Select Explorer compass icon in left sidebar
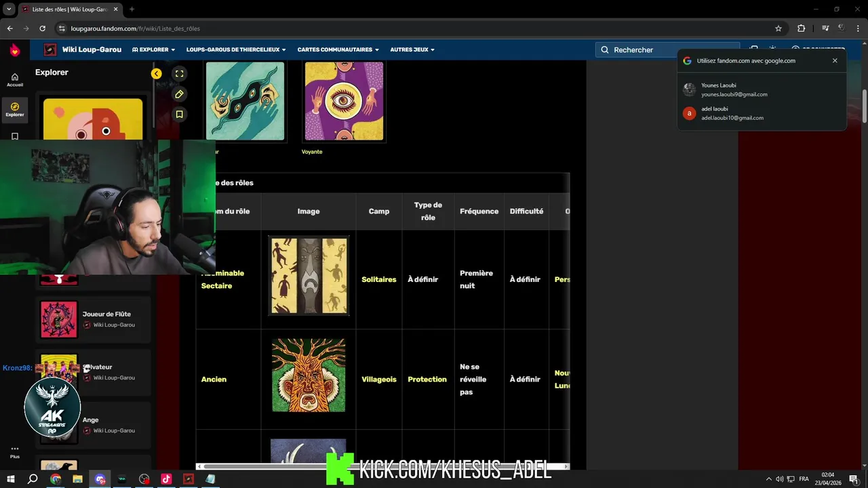The height and width of the screenshot is (488, 868). coord(15,109)
